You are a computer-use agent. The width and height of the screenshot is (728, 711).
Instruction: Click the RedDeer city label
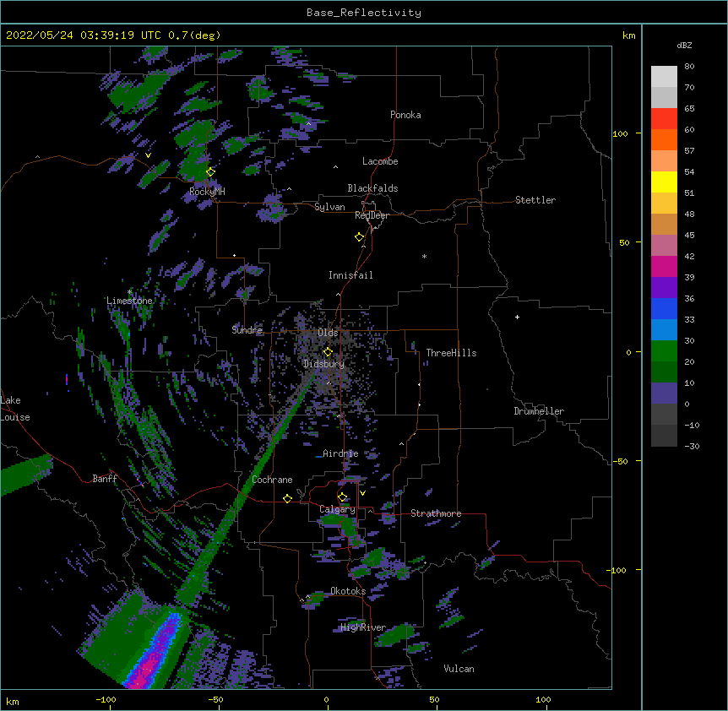click(372, 215)
